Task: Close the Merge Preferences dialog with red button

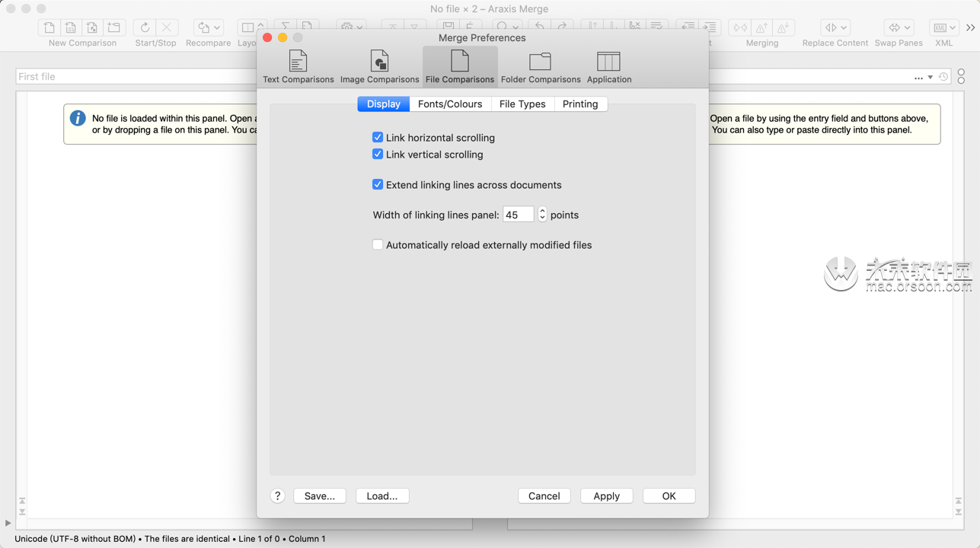Action: (267, 37)
